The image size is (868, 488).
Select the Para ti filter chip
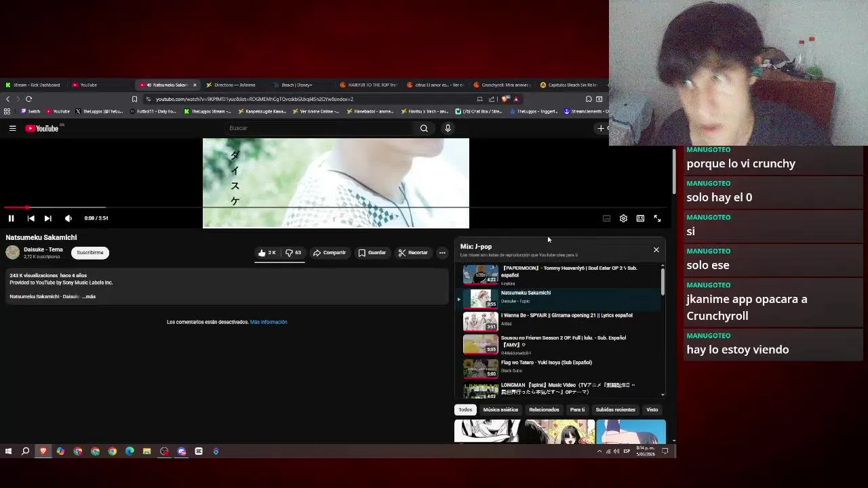click(x=577, y=409)
